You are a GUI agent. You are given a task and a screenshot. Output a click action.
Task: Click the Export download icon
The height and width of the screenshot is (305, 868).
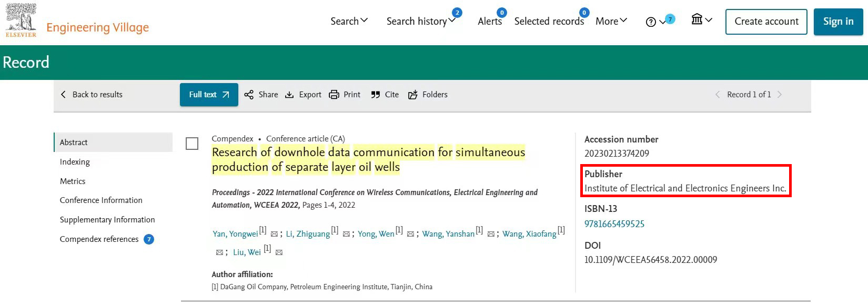point(289,95)
